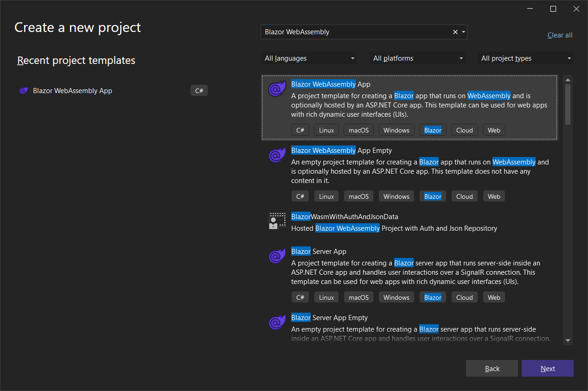Click Web tag of Blazor WebAssembly App Empty
Image resolution: width=588 pixels, height=391 pixels.
tap(494, 196)
